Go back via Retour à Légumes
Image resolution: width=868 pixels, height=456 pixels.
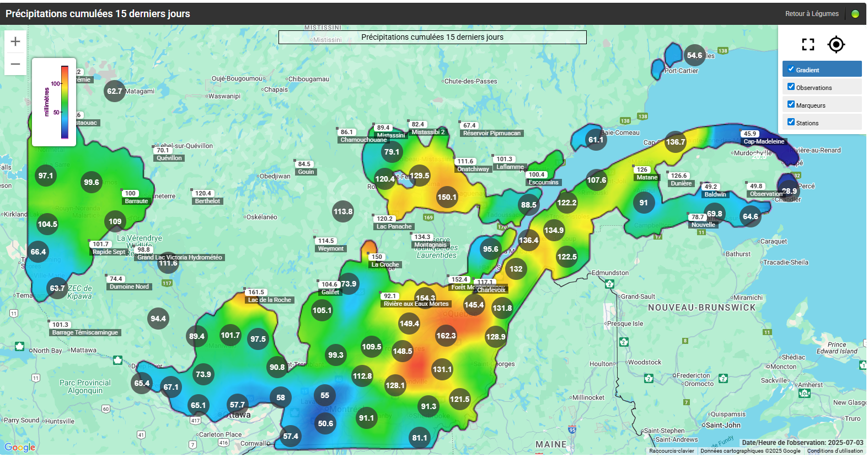click(x=812, y=14)
